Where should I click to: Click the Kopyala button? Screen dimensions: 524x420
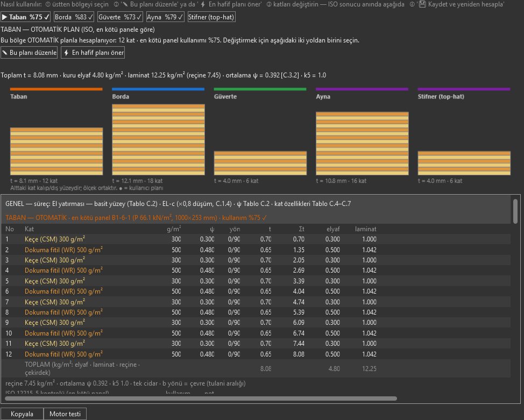(x=22, y=414)
